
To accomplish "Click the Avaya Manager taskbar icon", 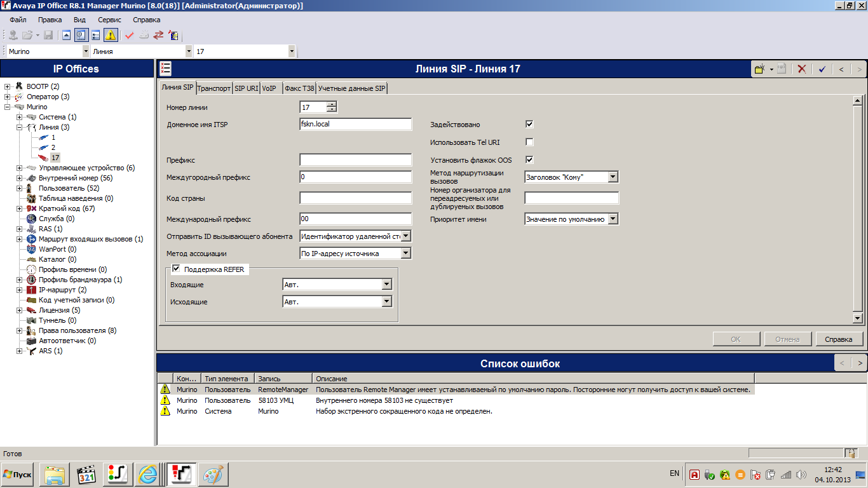I will point(181,474).
